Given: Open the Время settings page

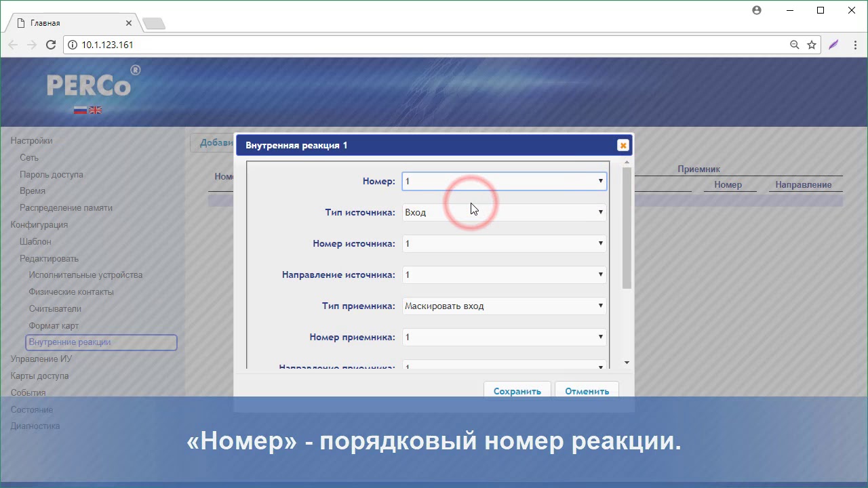Looking at the screenshot, I should tap(33, 191).
